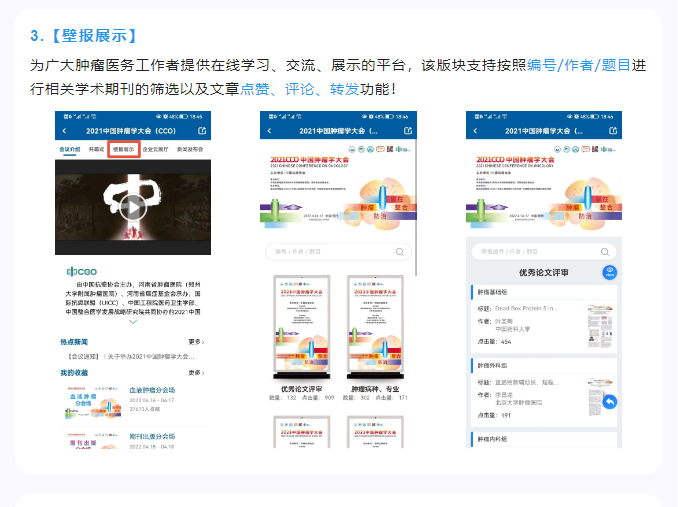Click 2021CCO banner in middle phone
The width and height of the screenshot is (678, 507).
click(338, 190)
